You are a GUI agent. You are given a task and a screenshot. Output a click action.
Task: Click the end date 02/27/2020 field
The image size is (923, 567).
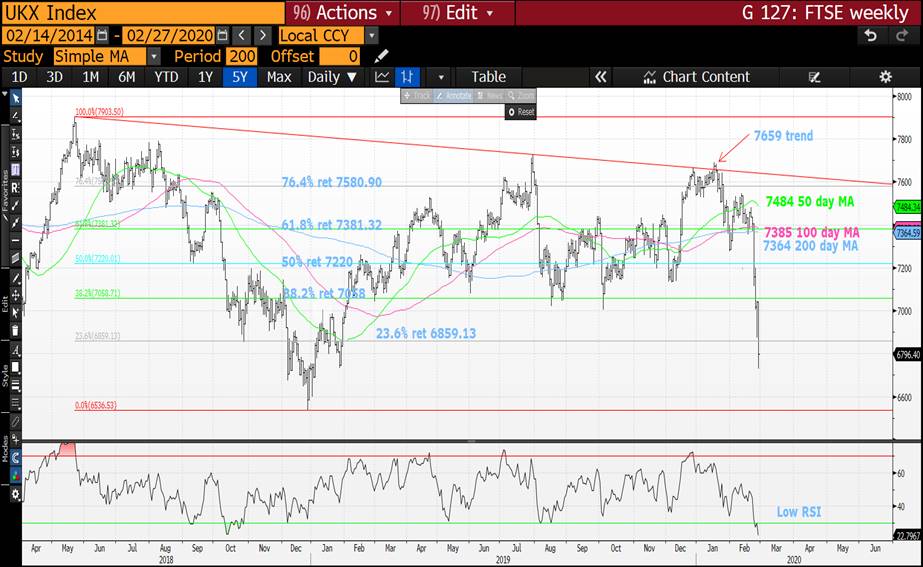tap(170, 36)
